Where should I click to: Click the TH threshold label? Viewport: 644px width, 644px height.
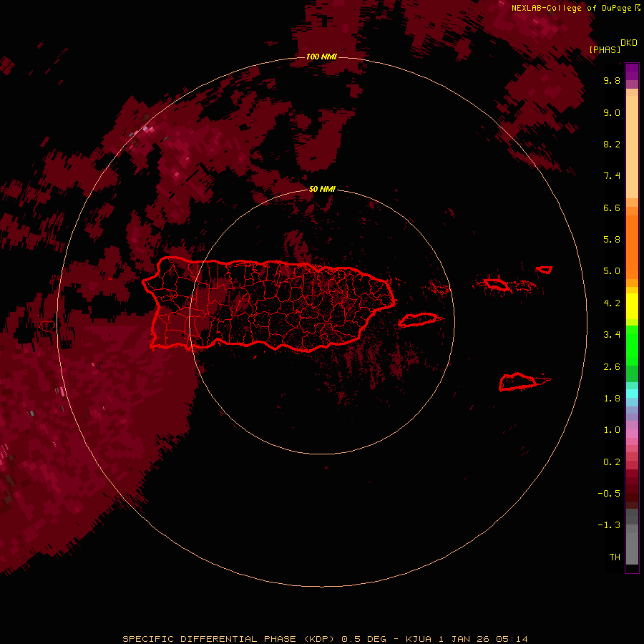click(x=615, y=557)
